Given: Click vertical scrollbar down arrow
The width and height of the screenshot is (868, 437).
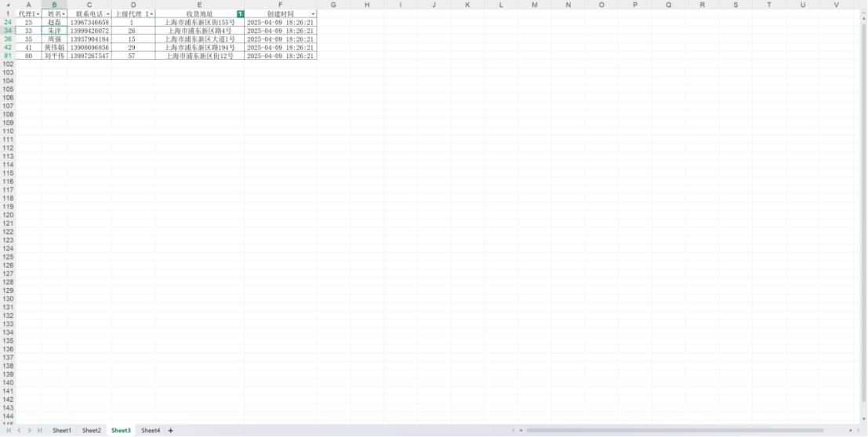Looking at the screenshot, I should [x=863, y=419].
